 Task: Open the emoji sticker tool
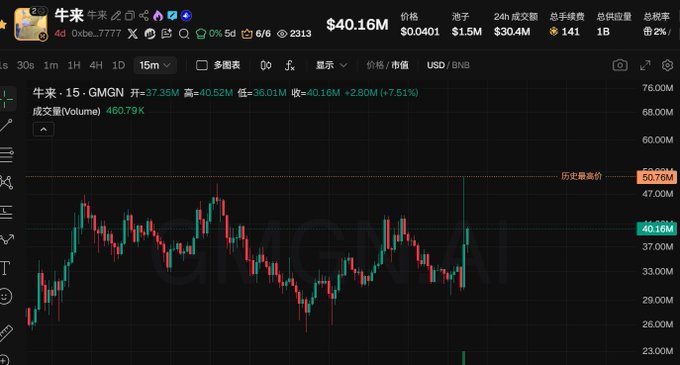[5, 297]
